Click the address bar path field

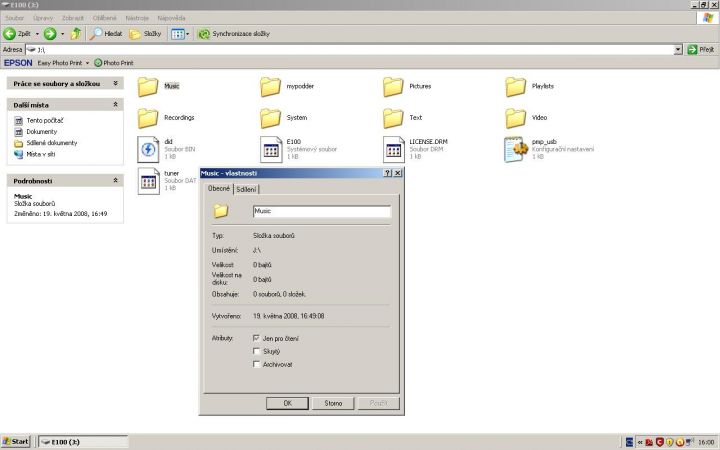tap(349, 50)
